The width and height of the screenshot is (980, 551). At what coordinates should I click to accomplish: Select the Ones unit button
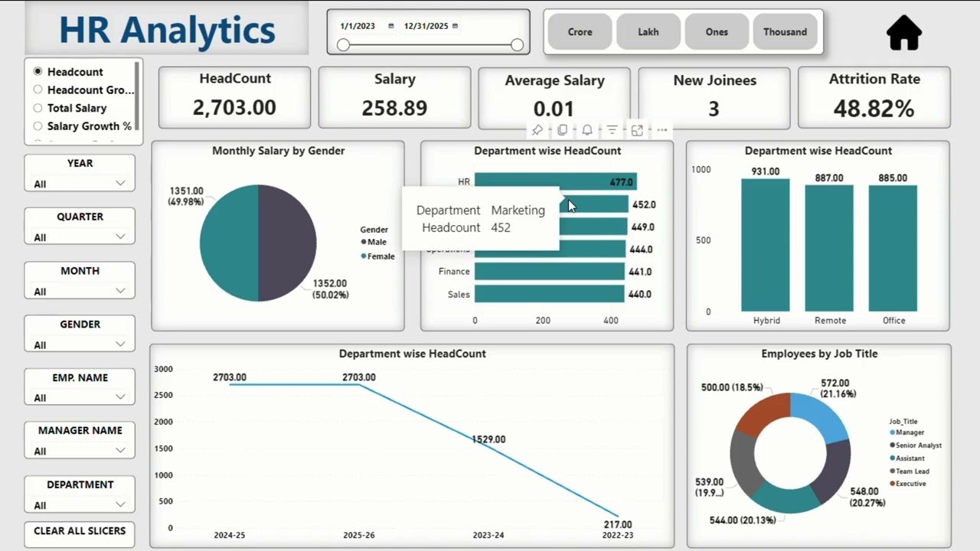717,32
